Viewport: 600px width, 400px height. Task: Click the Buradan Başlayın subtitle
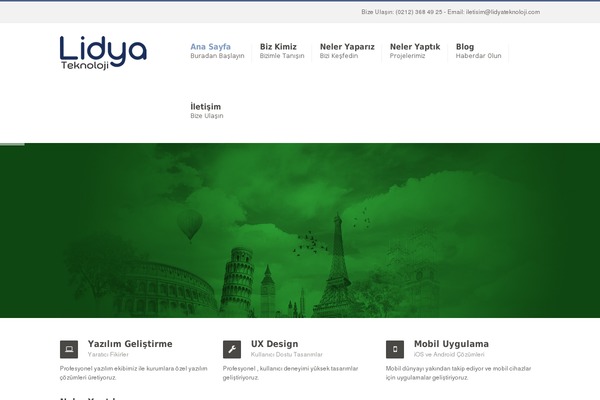[217, 56]
